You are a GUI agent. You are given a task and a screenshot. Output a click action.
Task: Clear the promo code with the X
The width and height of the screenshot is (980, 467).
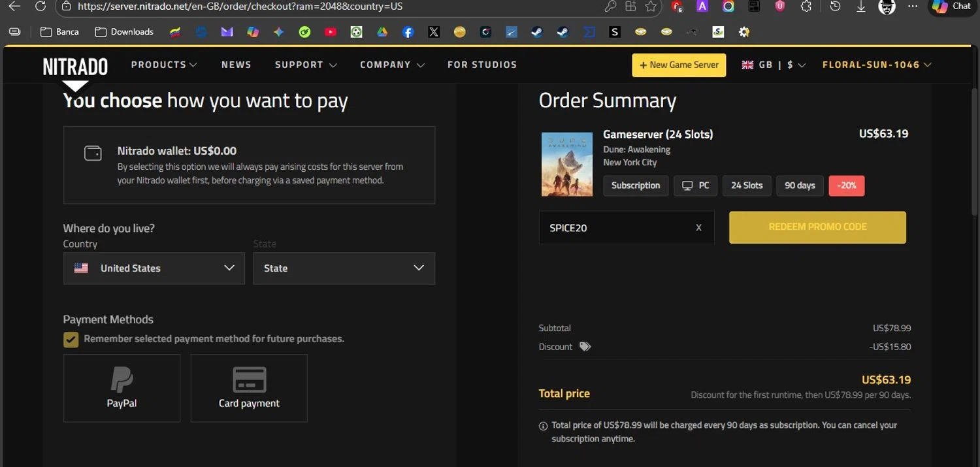698,228
